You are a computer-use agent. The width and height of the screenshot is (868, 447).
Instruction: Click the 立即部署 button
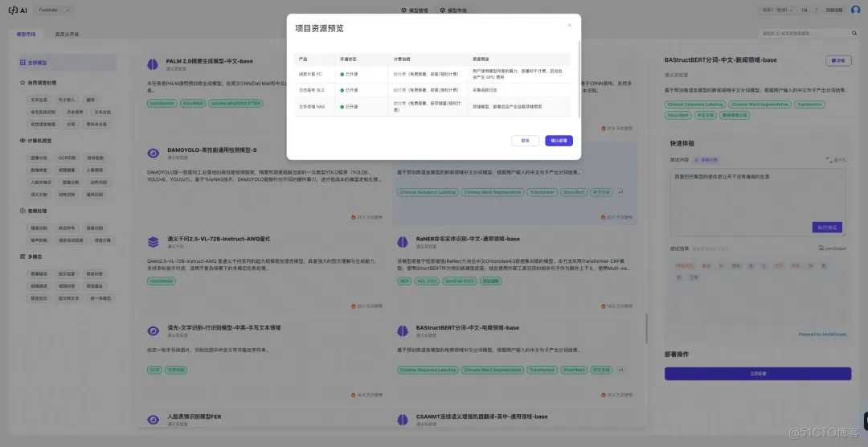(758, 373)
